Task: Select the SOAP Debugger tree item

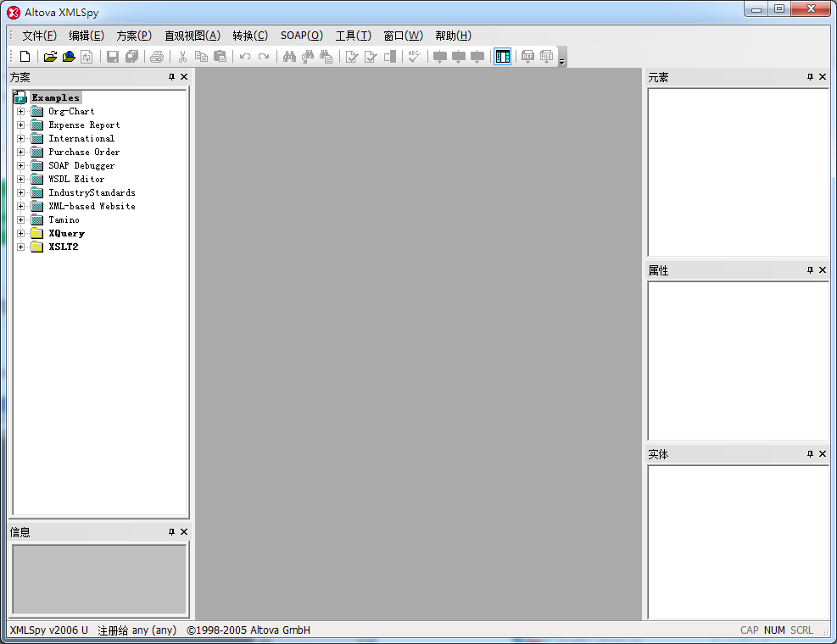Action: pyautogui.click(x=81, y=165)
